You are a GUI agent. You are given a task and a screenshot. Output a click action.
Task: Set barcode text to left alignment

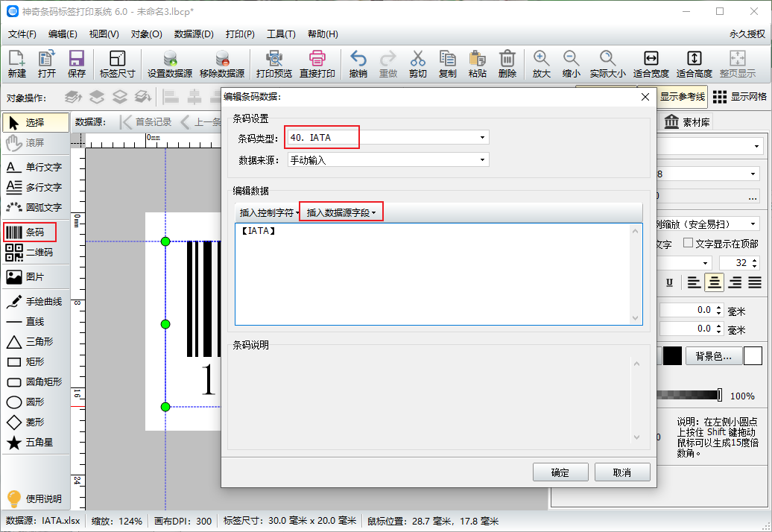point(694,282)
